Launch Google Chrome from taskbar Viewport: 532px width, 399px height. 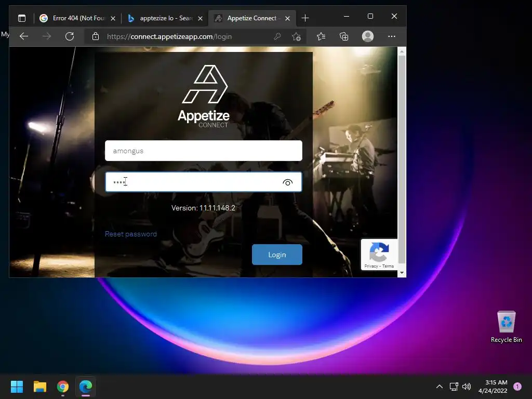pyautogui.click(x=63, y=387)
